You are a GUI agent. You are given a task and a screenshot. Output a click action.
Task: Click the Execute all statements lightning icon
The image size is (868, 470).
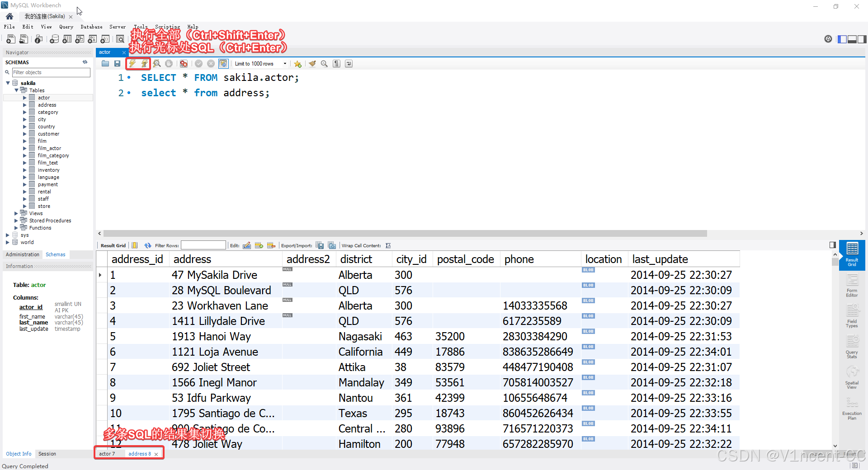[x=132, y=64]
